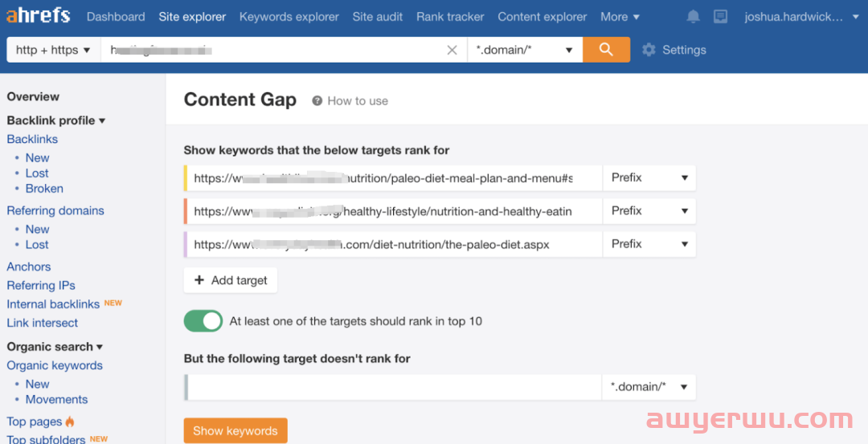The width and height of the screenshot is (868, 444).
Task: Open Lost under Referring domains
Action: [x=36, y=244]
